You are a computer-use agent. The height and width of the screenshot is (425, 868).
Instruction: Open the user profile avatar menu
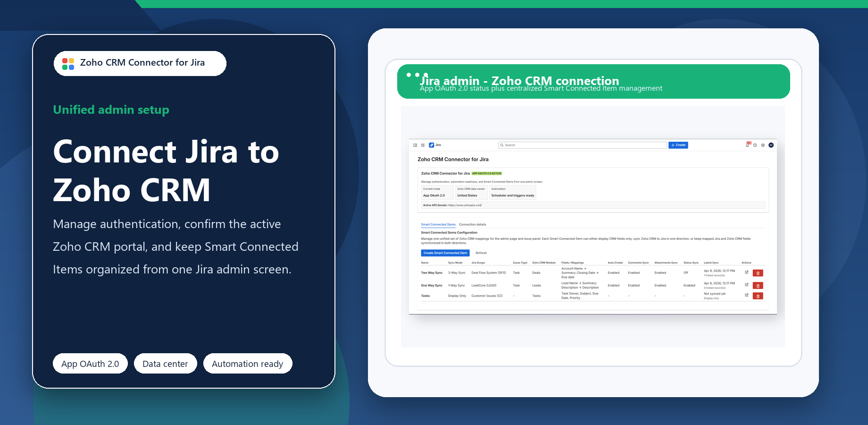coord(771,145)
